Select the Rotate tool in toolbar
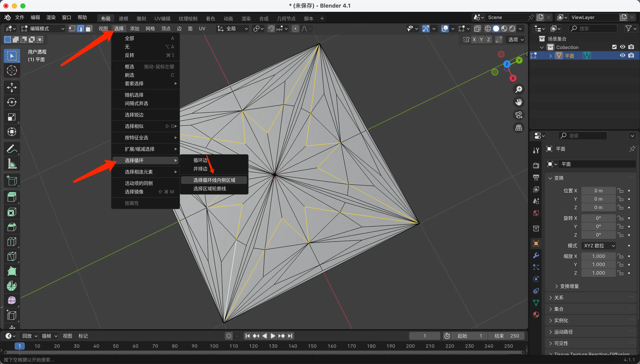Screen dimensions: 640x364 point(12,102)
